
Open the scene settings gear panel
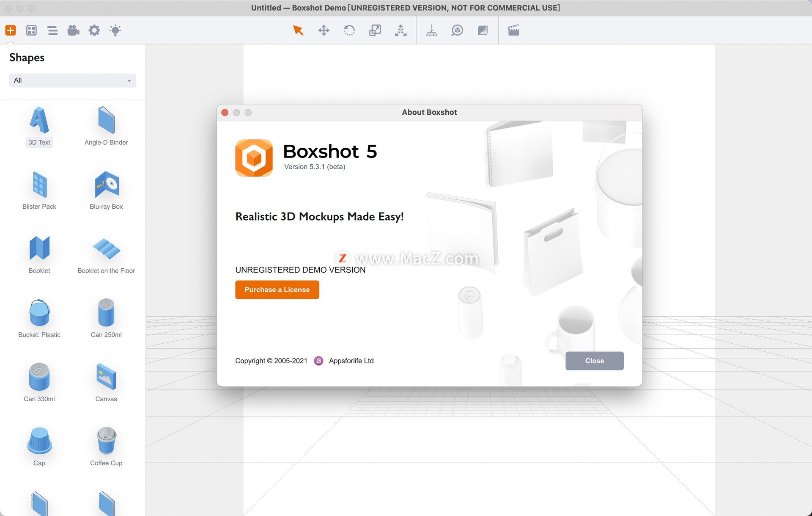(x=94, y=30)
